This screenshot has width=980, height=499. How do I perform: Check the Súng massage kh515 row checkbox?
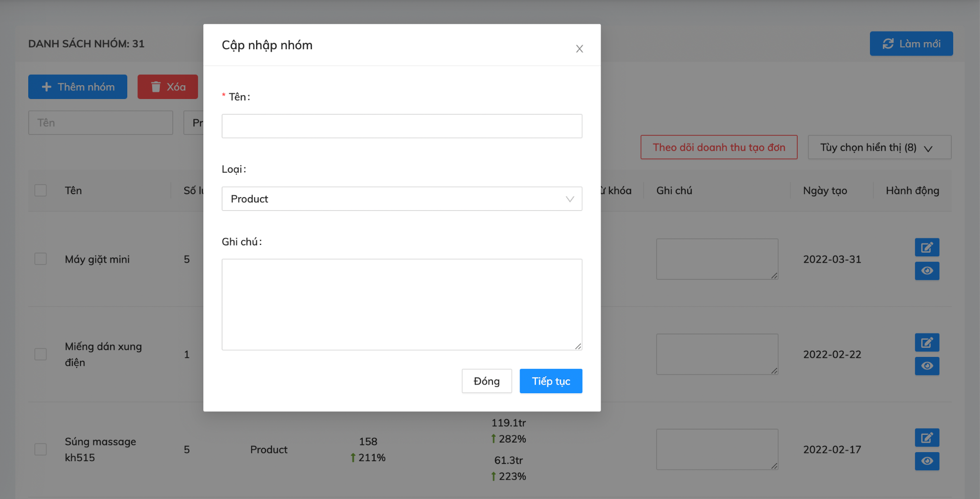(41, 449)
